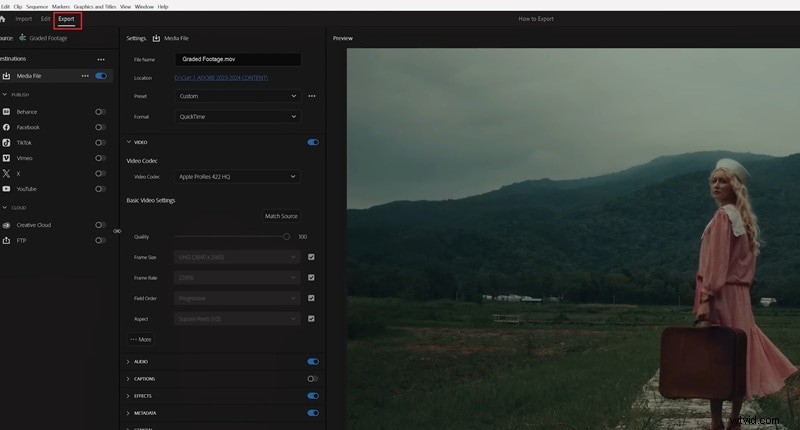Open the Clip menu

18,7
